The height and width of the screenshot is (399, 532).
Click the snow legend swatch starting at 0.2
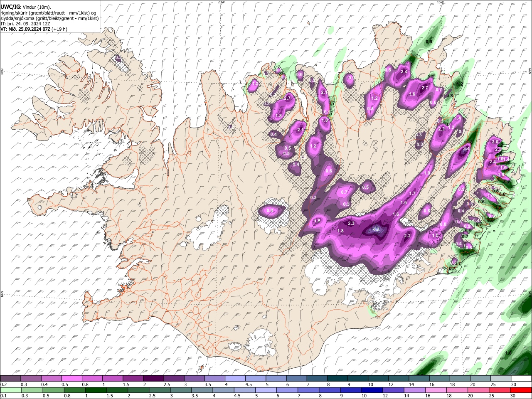[10, 378]
